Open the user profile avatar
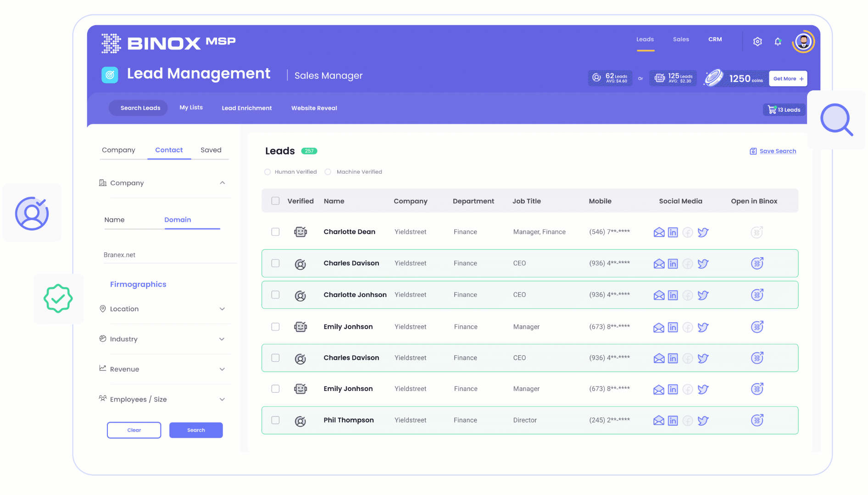The width and height of the screenshot is (868, 495). pyautogui.click(x=803, y=42)
